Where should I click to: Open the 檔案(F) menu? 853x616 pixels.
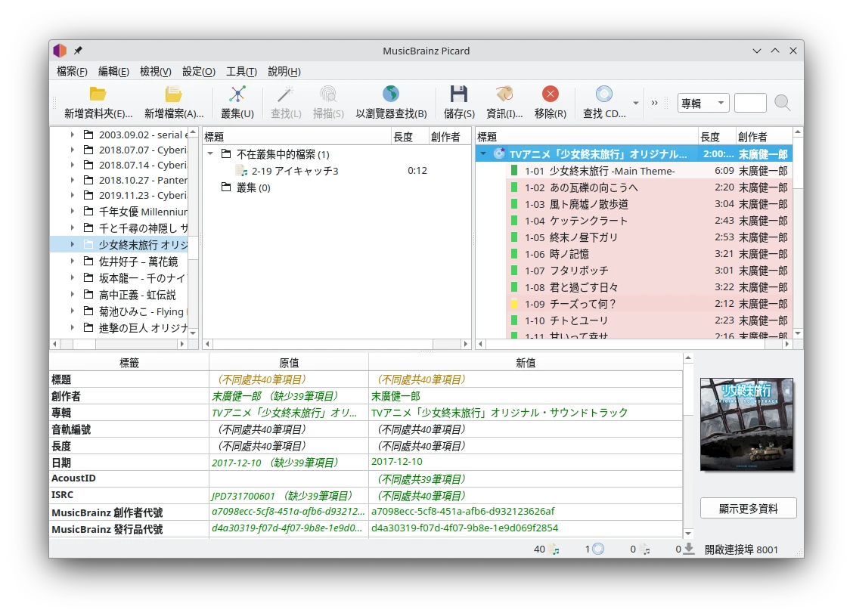(72, 71)
